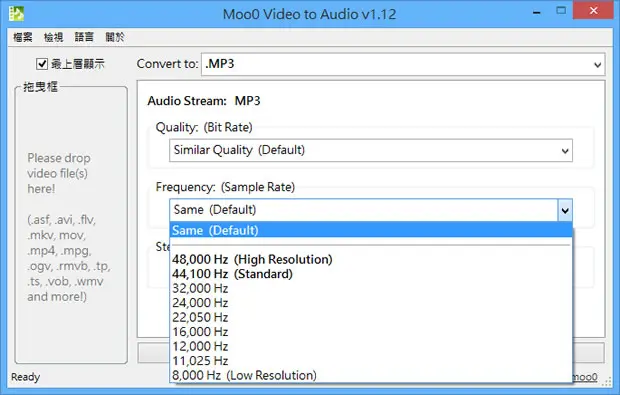Open the Convert to .MP3 dropdown
Image resolution: width=620 pixels, height=395 pixels.
tap(403, 64)
